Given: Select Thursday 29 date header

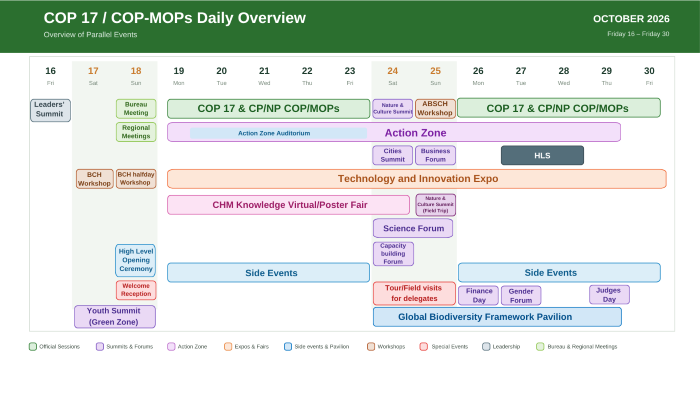Looking at the screenshot, I should click(607, 75).
